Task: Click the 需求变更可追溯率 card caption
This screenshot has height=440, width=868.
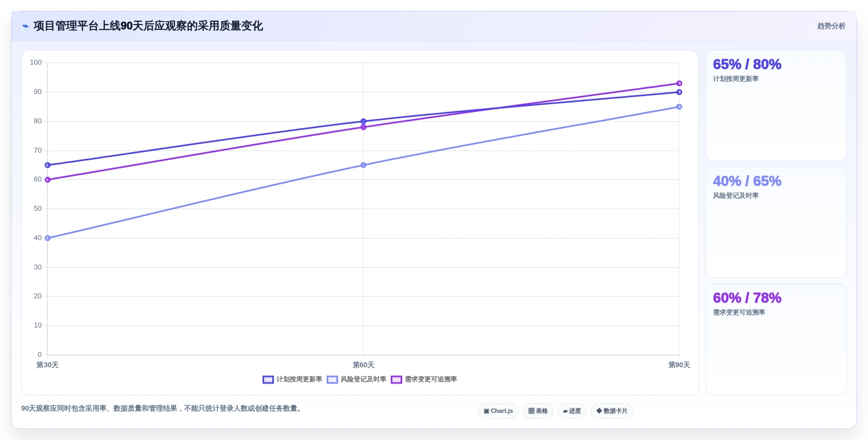Action: 739,312
